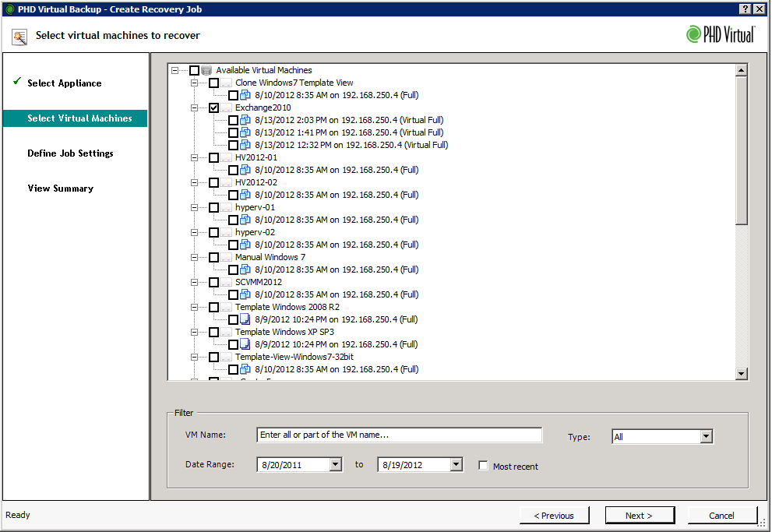Click the database icon beside Available Virtual Machines

(206, 70)
